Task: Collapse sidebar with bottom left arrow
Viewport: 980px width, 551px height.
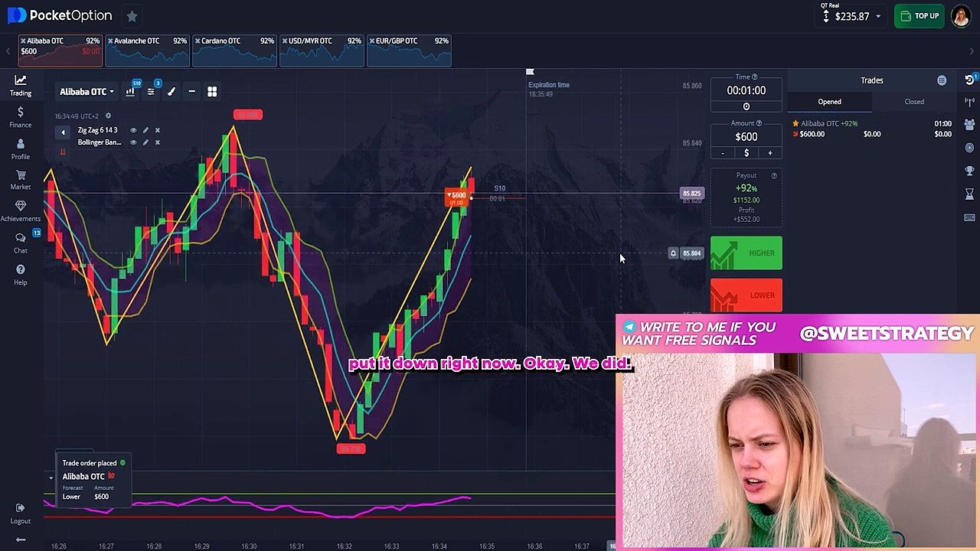Action: [x=21, y=540]
